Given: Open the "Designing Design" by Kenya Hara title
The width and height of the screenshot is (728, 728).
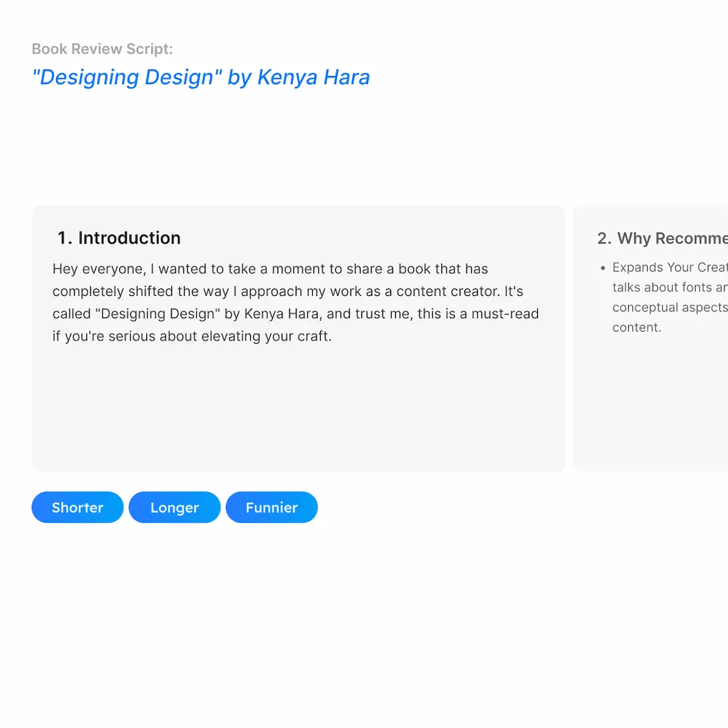Looking at the screenshot, I should (x=201, y=77).
